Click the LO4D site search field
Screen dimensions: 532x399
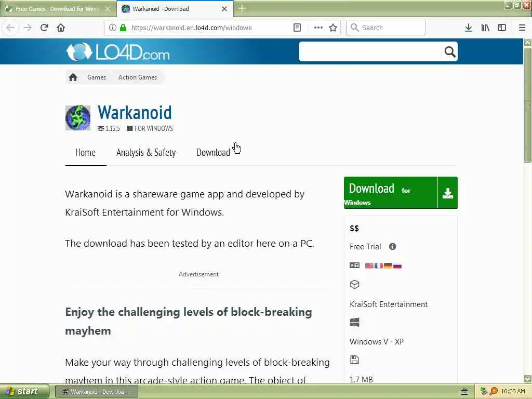tap(370, 51)
